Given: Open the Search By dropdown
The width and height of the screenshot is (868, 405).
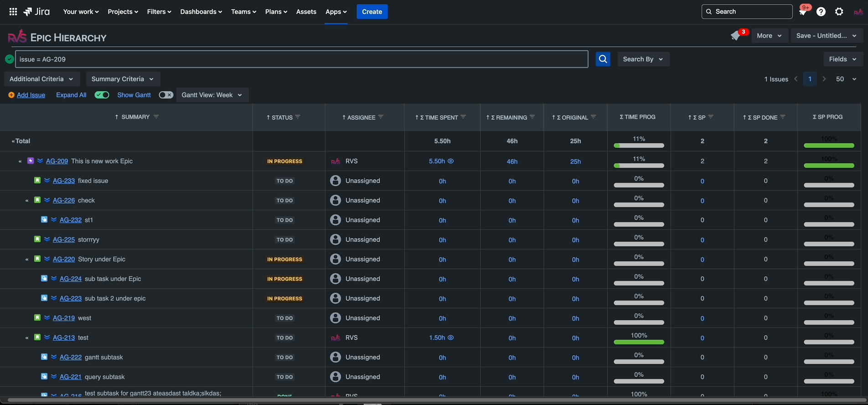Looking at the screenshot, I should [643, 59].
